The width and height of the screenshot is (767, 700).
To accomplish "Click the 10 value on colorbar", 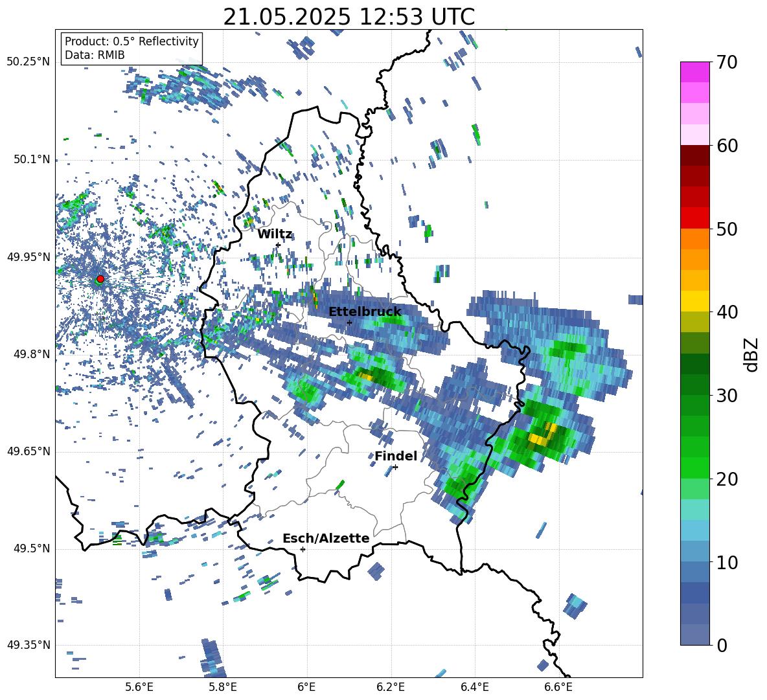I will point(726,562).
